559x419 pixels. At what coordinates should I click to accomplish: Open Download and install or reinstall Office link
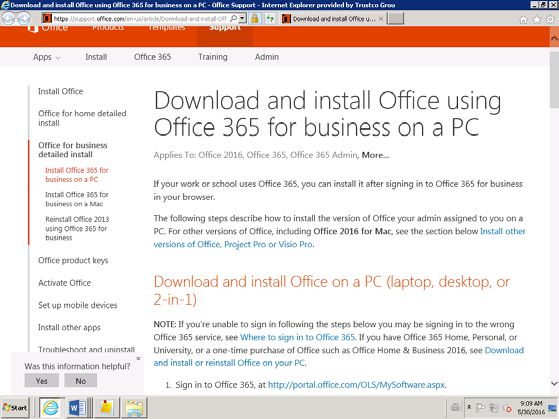(x=339, y=357)
